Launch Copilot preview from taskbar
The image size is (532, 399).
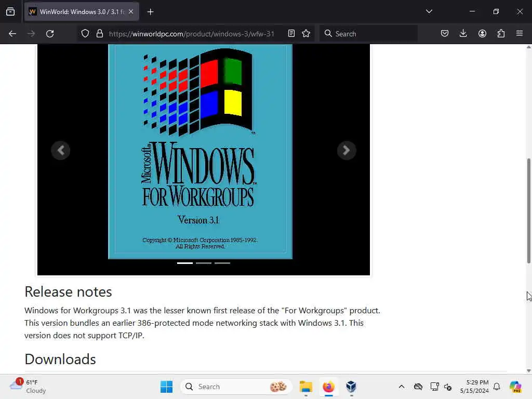[x=515, y=387]
